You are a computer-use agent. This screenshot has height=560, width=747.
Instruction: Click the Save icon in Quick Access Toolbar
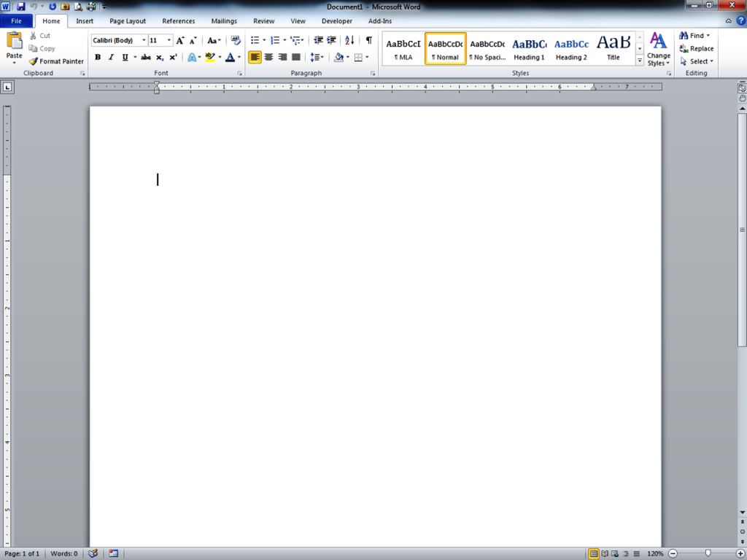(20, 7)
